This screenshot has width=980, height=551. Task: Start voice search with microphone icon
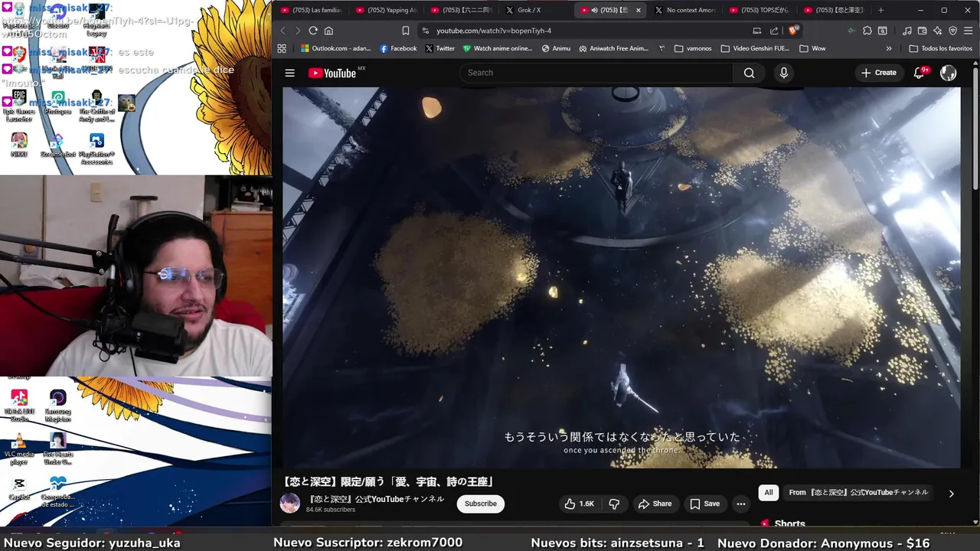(x=783, y=73)
